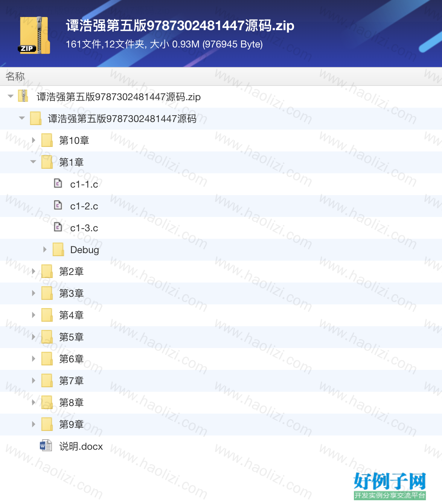Select the 第7章 label
This screenshot has width=442, height=504.
71,381
